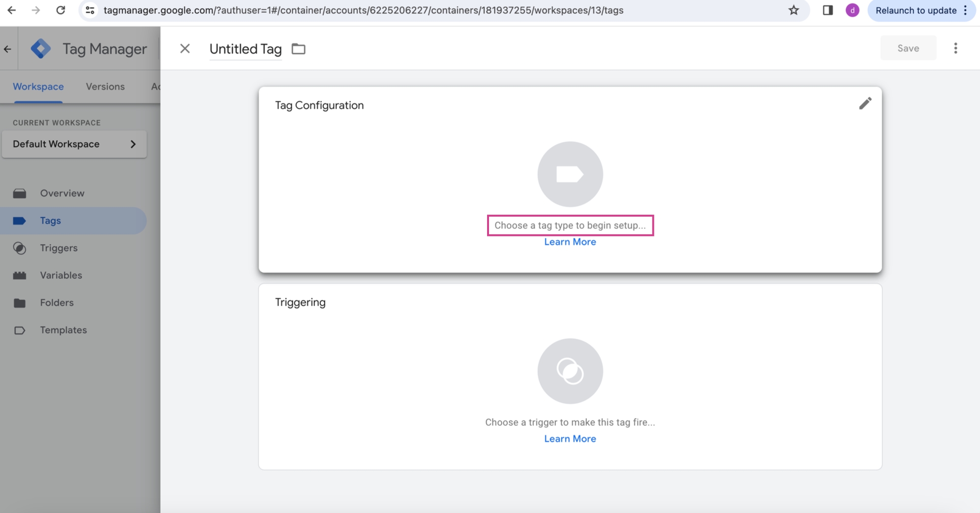Open Variables in the sidebar
This screenshot has height=513, width=980.
(61, 275)
